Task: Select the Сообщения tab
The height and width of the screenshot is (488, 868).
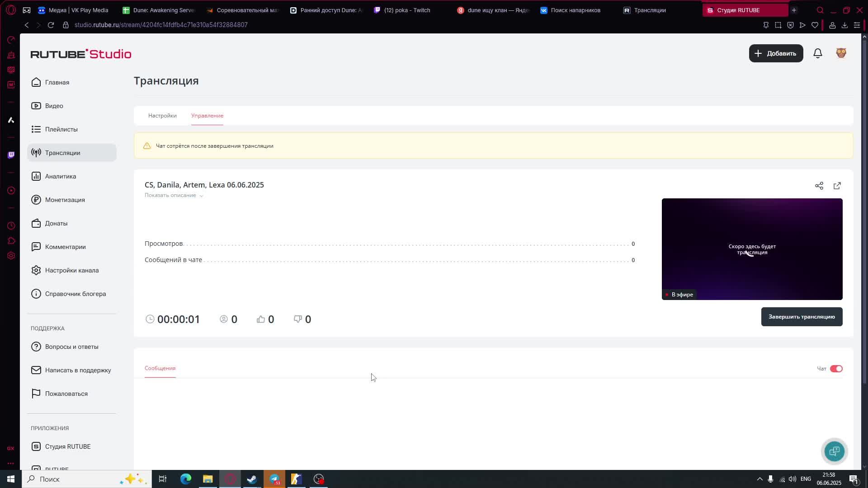Action: coord(160,368)
